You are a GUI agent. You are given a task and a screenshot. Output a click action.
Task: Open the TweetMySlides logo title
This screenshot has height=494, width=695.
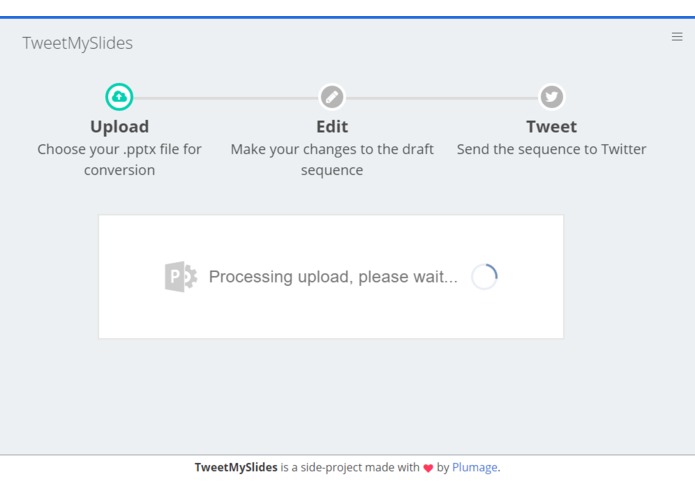click(78, 43)
